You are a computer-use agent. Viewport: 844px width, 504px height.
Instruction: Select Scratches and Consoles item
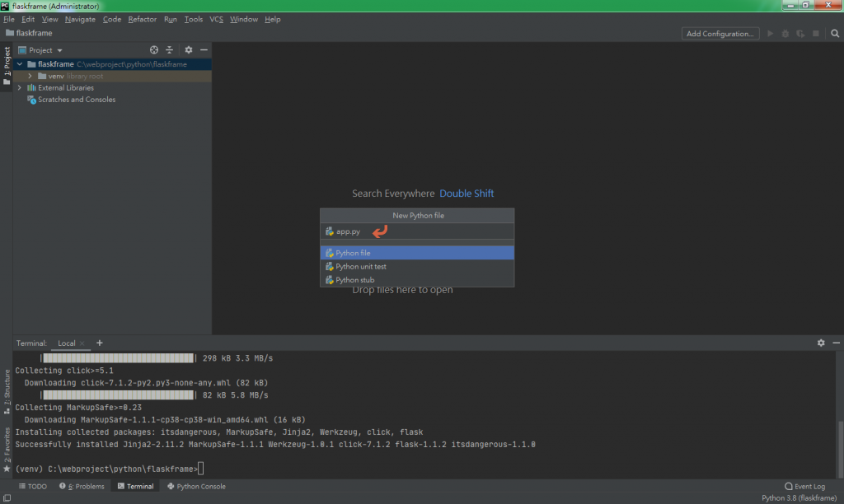(x=77, y=100)
